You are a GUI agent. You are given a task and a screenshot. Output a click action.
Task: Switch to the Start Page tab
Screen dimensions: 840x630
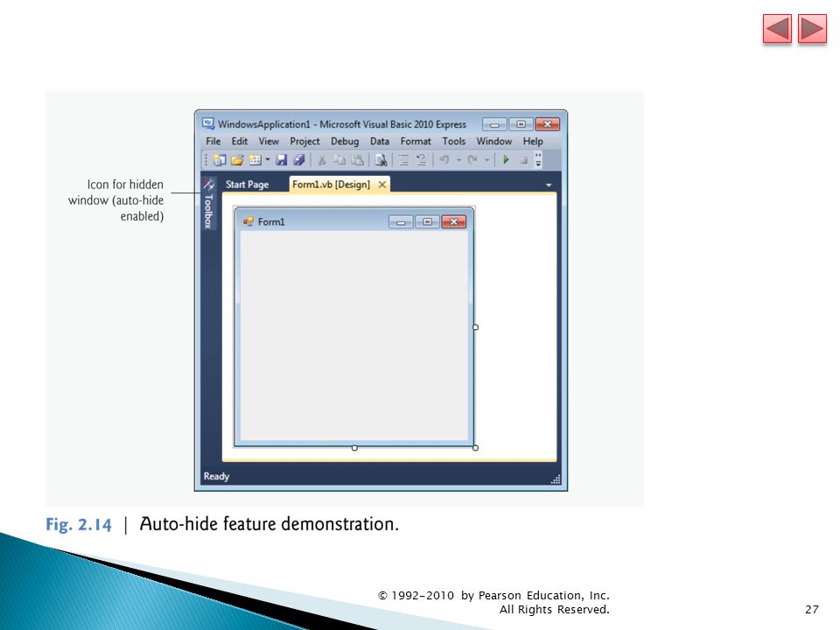[247, 185]
